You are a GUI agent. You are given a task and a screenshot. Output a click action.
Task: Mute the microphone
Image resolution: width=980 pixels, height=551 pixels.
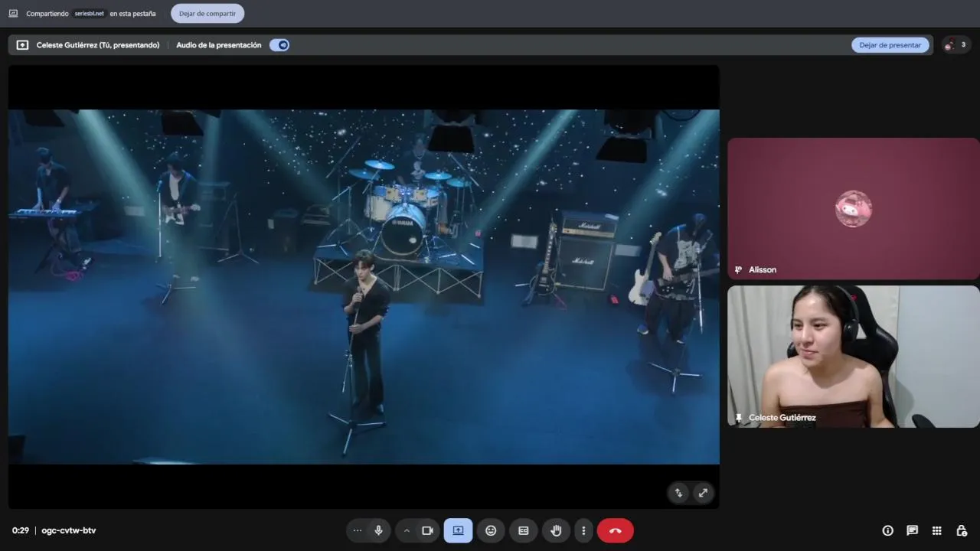(x=378, y=530)
